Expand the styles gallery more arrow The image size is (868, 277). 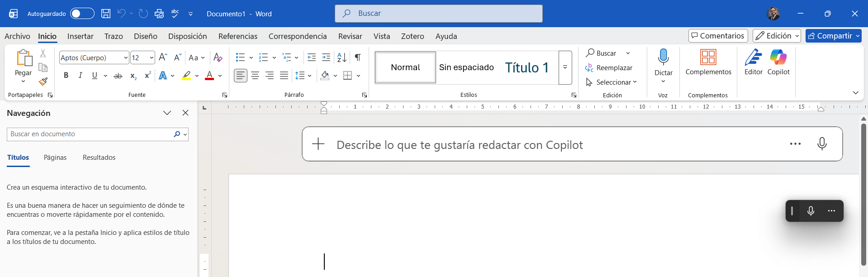point(565,67)
